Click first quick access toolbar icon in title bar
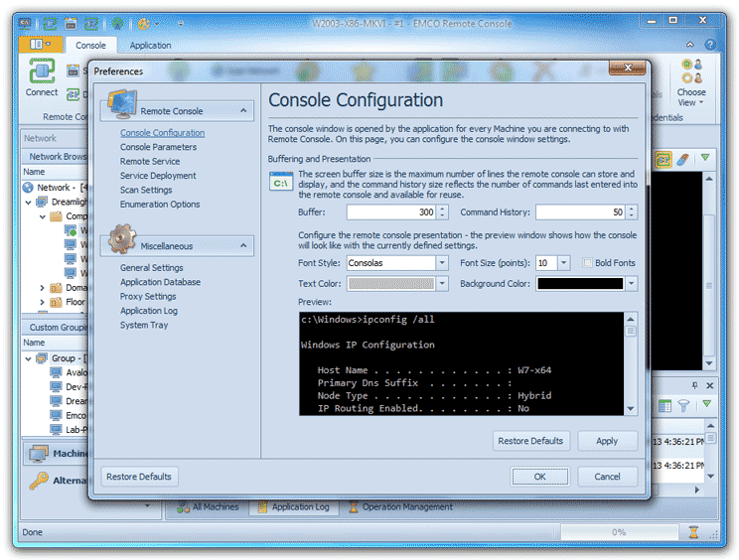The image size is (739, 560). click(25, 23)
